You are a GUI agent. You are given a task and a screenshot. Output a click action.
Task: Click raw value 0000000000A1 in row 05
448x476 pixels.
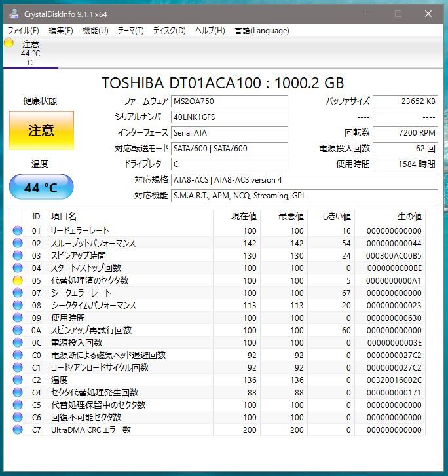pos(394,281)
